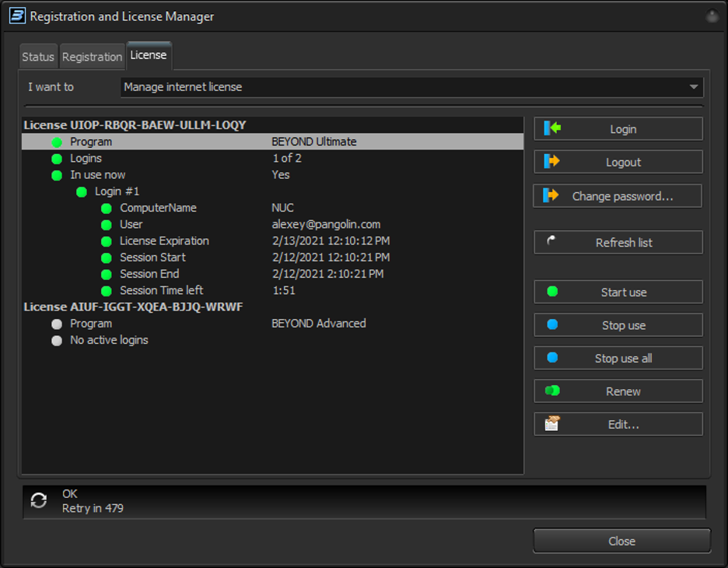Viewport: 728px width, 568px height.
Task: Click the Stop use button
Action: coord(618,324)
